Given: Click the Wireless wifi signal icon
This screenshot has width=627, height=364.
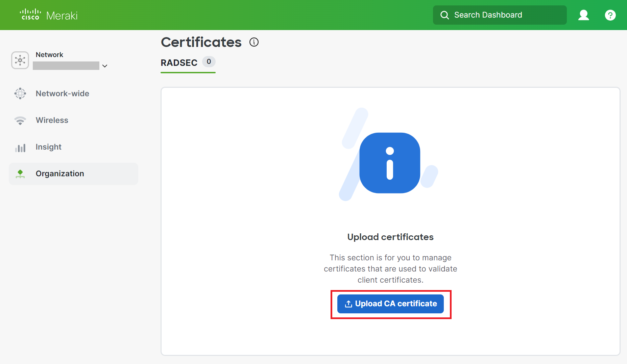Looking at the screenshot, I should [20, 121].
